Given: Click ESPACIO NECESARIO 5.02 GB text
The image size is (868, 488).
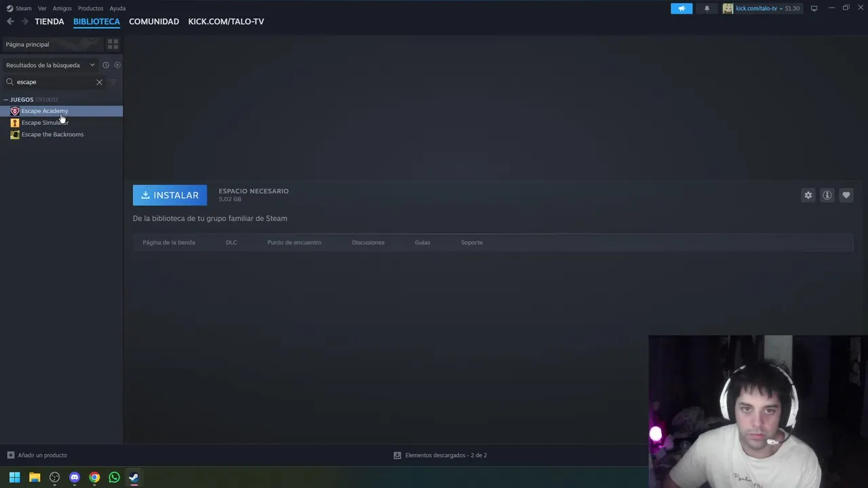Looking at the screenshot, I should tap(254, 195).
